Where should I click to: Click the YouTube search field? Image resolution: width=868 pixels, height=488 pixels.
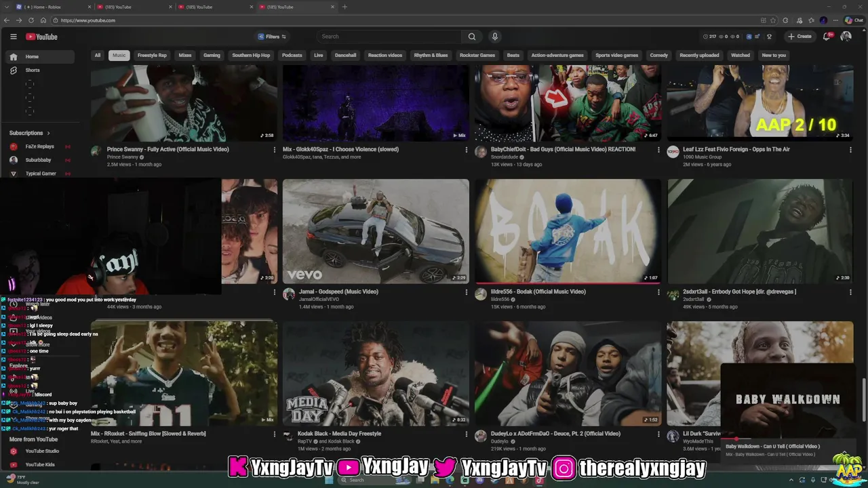pos(390,37)
